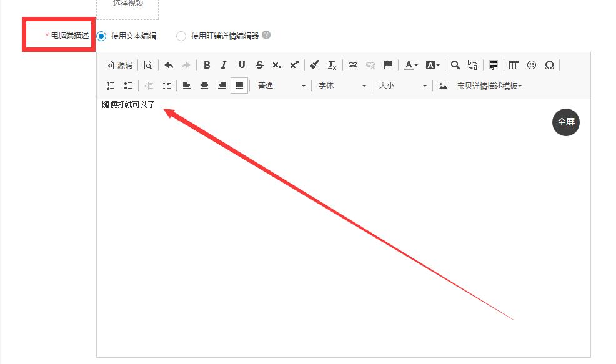
Task: Open the 字体 font dropdown
Action: coord(342,86)
